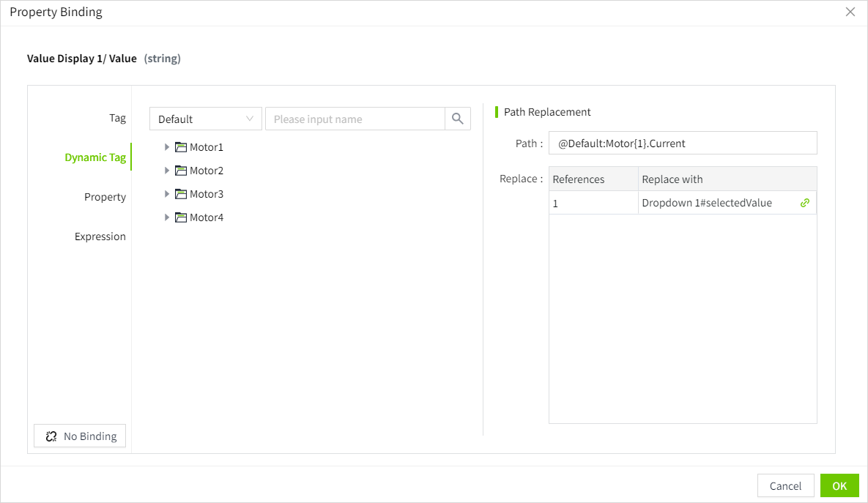868x503 pixels.
Task: Expand the Motor3 tree node
Action: pos(167,194)
